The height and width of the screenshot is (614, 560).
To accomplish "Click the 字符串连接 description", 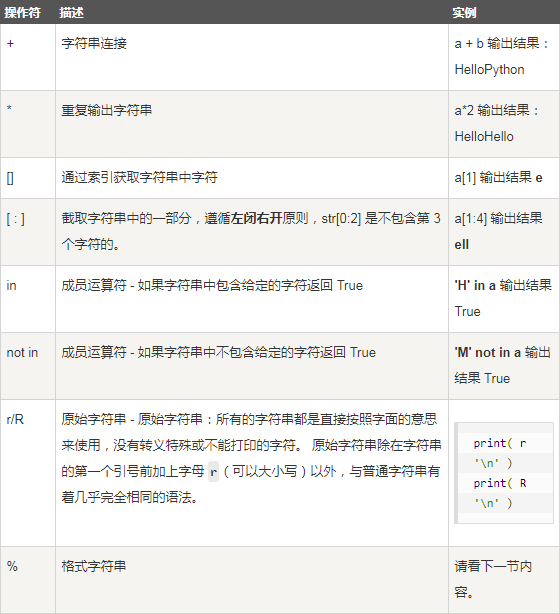I will (94, 43).
